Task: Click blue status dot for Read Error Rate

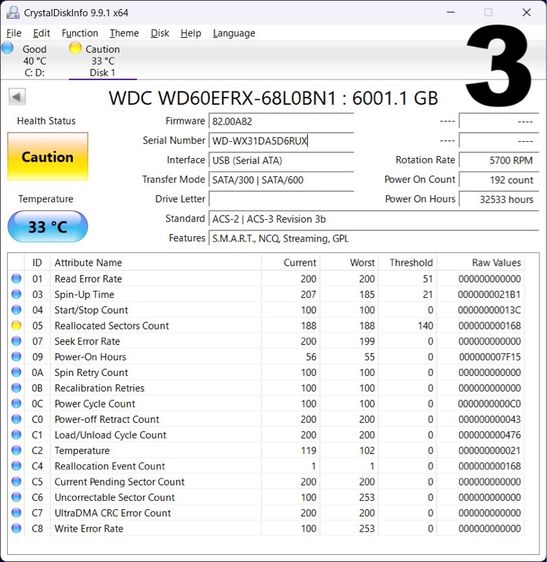Action: [x=16, y=278]
